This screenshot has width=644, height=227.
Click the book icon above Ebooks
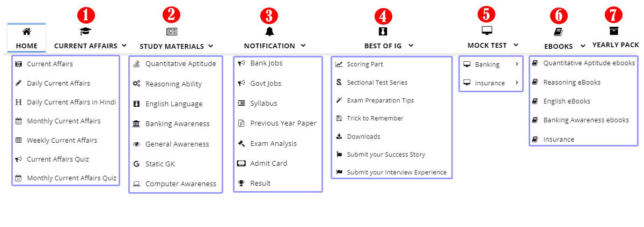coord(558,32)
